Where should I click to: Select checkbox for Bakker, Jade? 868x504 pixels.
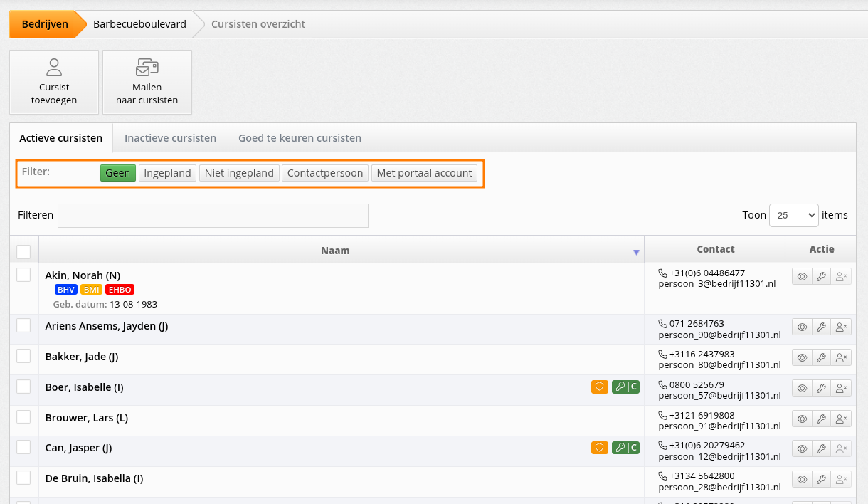click(23, 356)
